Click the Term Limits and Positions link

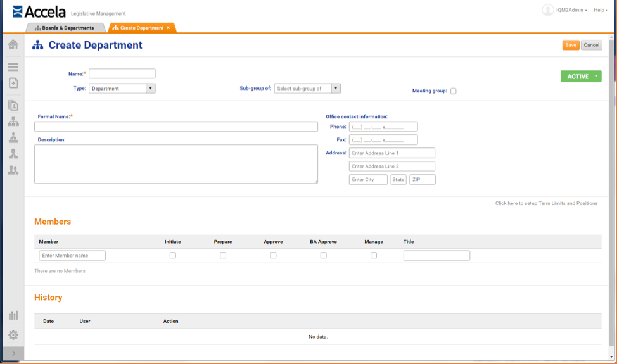(x=546, y=203)
